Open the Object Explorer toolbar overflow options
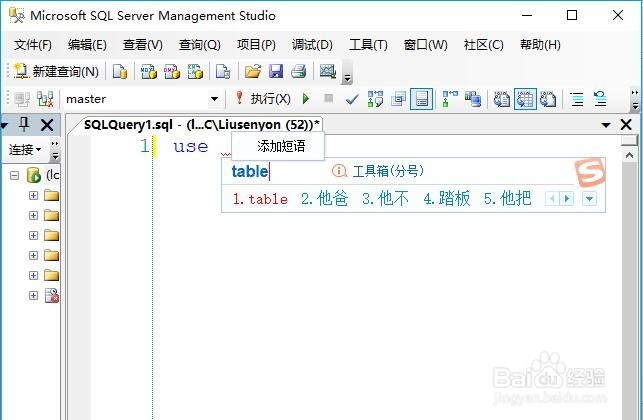The width and height of the screenshot is (643, 420). pyautogui.click(x=55, y=151)
